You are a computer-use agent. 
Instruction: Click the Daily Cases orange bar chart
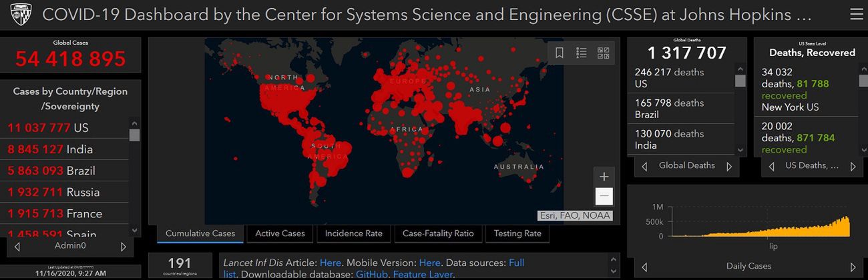click(x=761, y=227)
